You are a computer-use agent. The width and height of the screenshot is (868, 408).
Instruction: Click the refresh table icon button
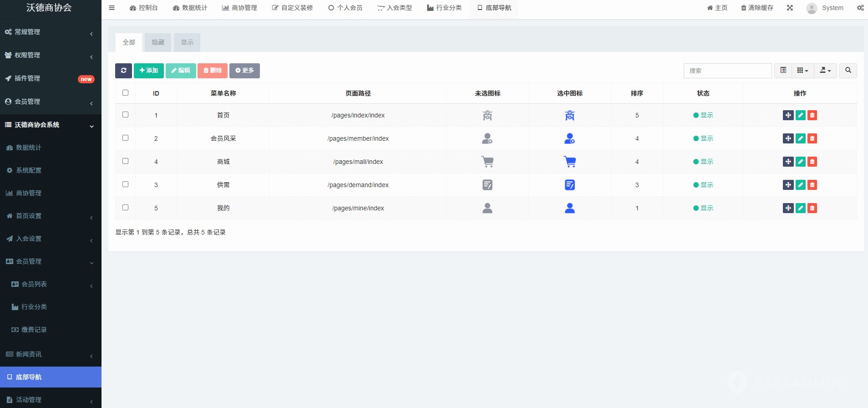(x=123, y=71)
